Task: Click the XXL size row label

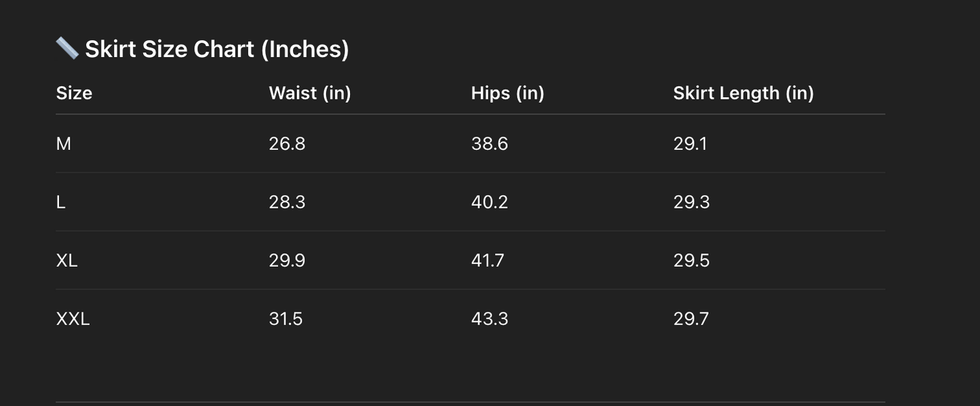Action: coord(73,319)
